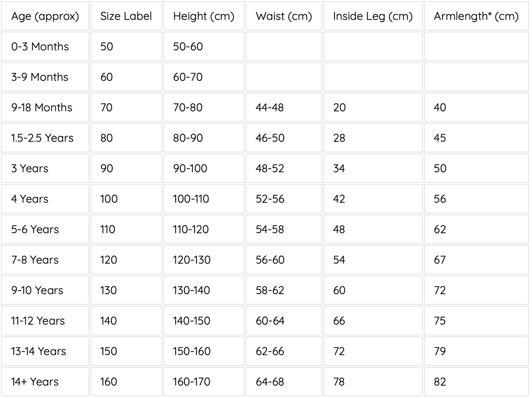Select the Armlength* (cm) header cell
The width and height of the screenshot is (532, 398).
pos(477,16)
